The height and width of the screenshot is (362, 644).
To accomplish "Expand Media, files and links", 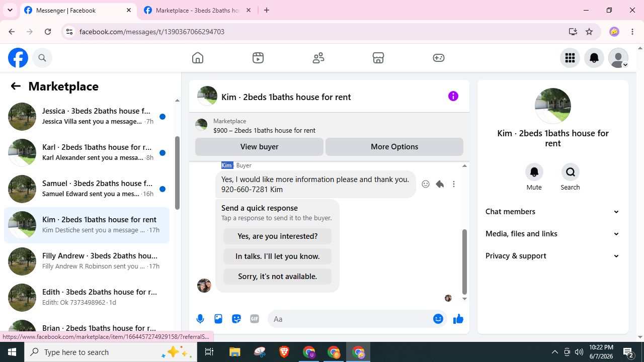I will pyautogui.click(x=552, y=234).
